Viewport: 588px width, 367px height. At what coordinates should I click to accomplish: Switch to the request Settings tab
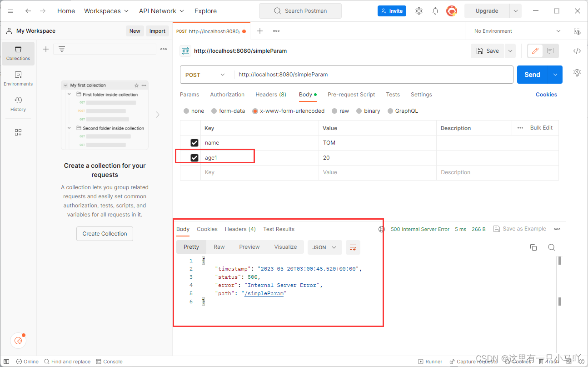[421, 95]
